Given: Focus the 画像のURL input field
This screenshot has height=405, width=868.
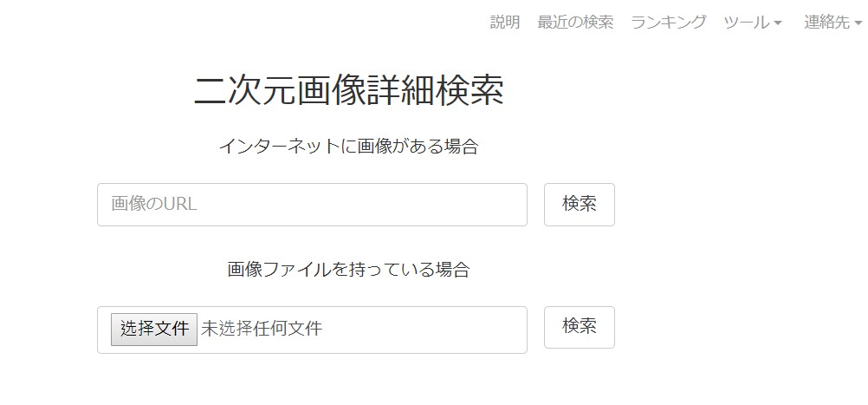Looking at the screenshot, I should click(x=312, y=205).
